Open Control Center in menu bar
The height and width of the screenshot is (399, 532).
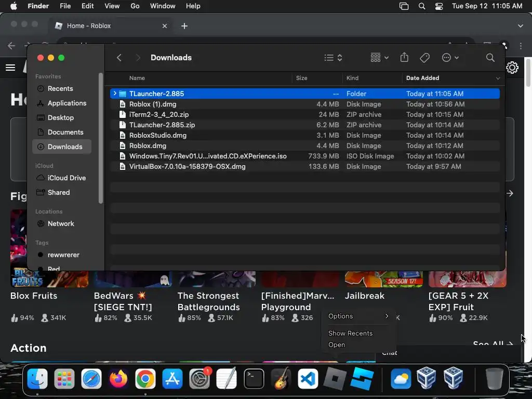point(439,6)
